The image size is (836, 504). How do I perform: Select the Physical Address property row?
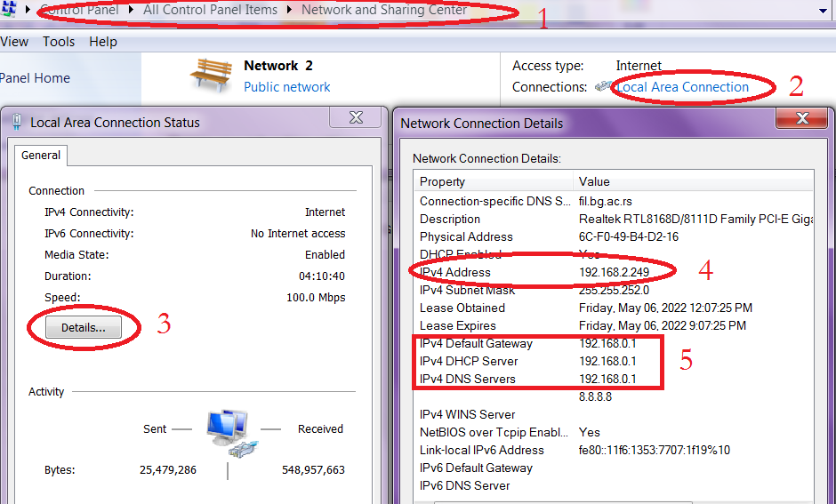pyautogui.click(x=614, y=236)
